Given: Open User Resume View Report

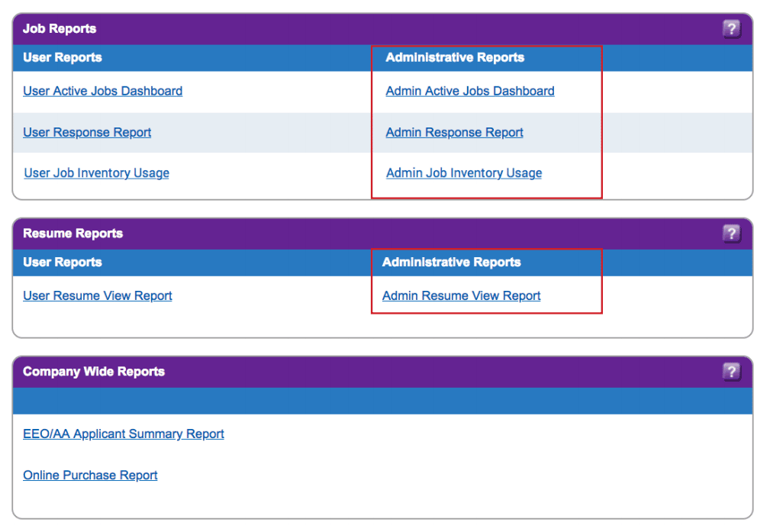Looking at the screenshot, I should 98,295.
